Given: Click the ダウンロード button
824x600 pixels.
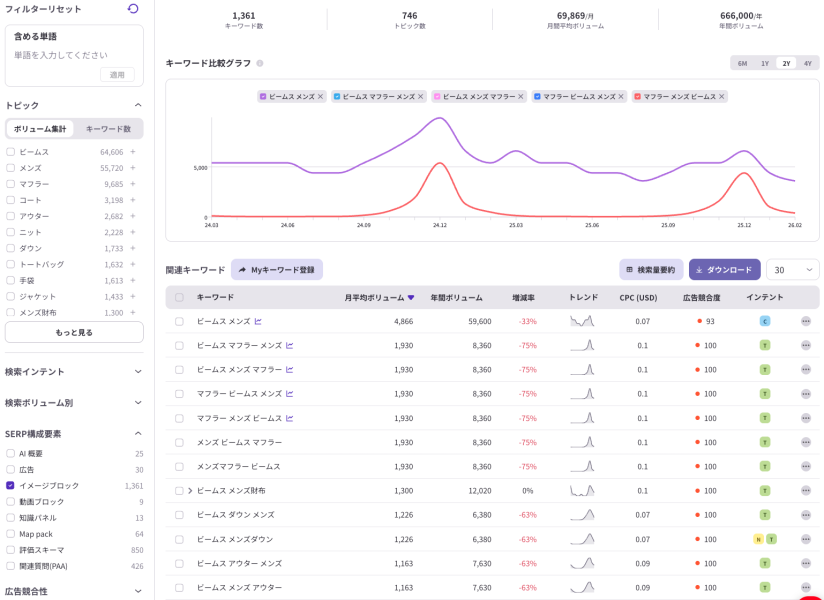Looking at the screenshot, I should pos(725,270).
